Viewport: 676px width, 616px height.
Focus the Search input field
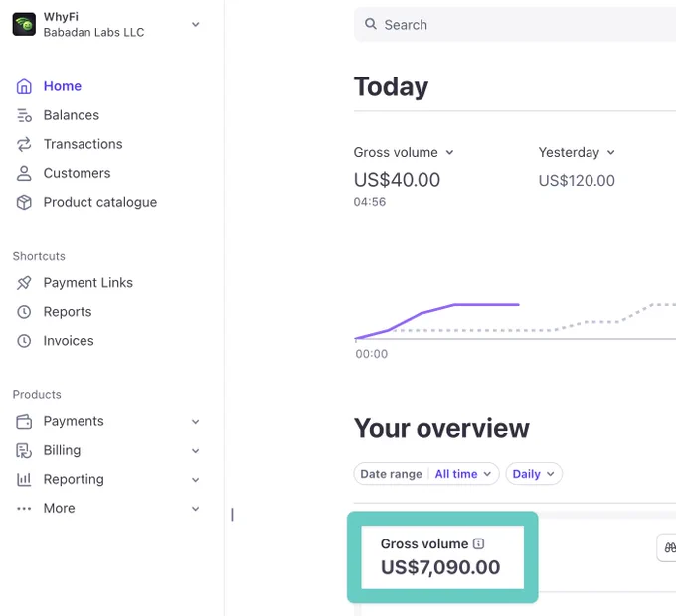point(515,25)
